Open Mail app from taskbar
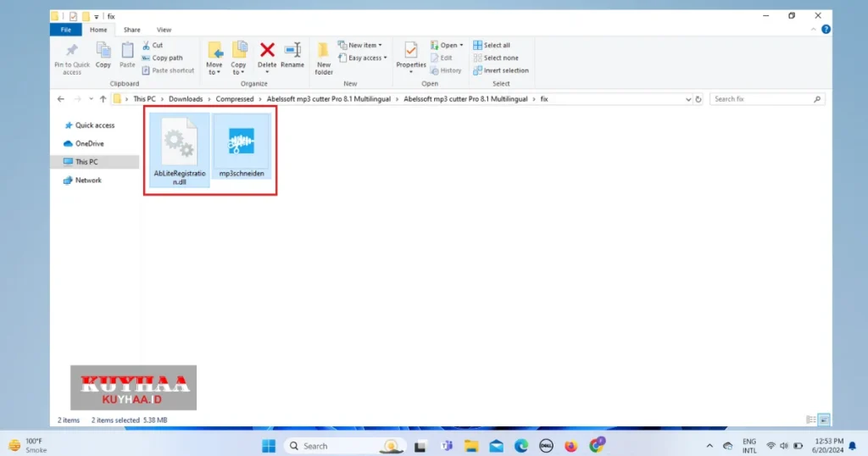The height and width of the screenshot is (456, 868). pyautogui.click(x=496, y=446)
